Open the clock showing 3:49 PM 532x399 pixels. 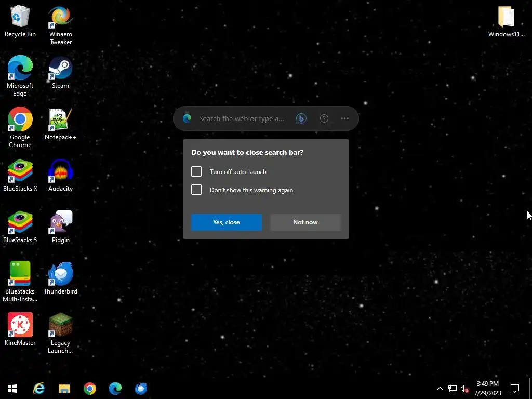point(487,389)
